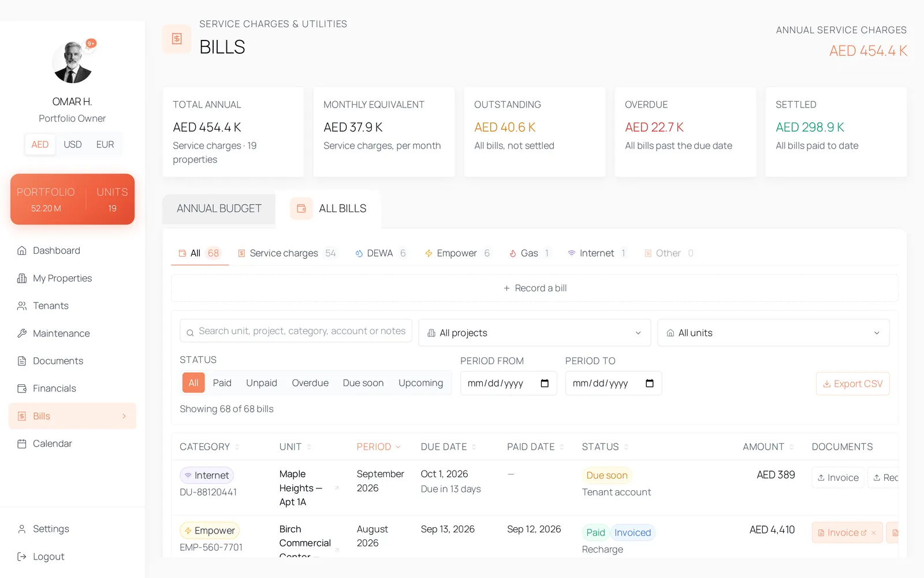Open the notification badge on the avatar
The image size is (924, 578).
(91, 43)
